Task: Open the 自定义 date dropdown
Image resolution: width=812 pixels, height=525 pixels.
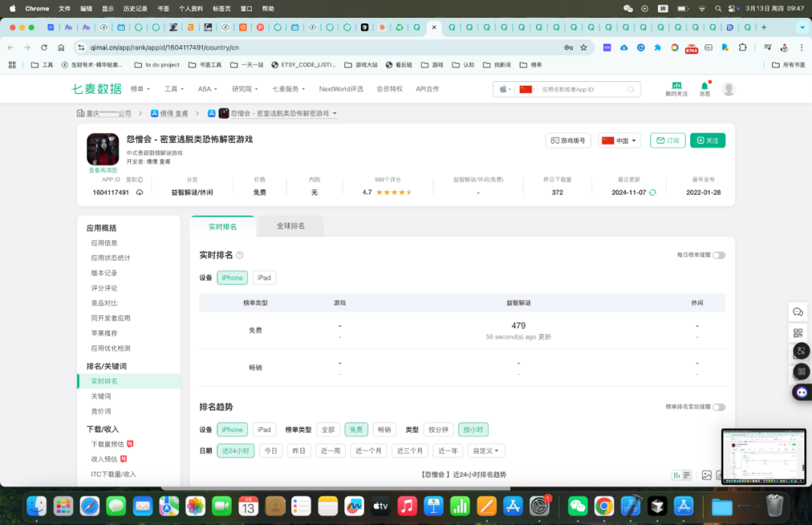Action: click(x=485, y=451)
